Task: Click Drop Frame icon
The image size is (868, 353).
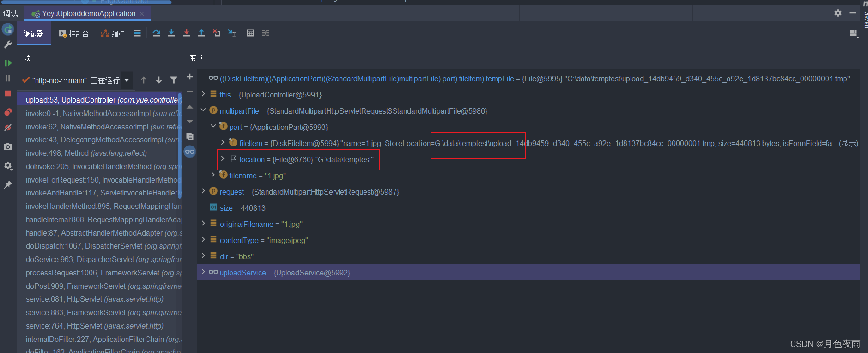Action: 217,33
